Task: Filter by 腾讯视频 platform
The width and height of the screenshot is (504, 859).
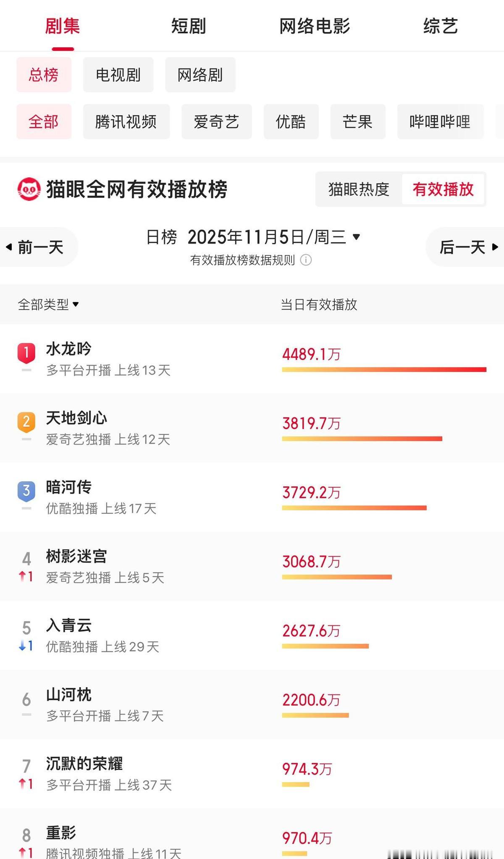Action: 126,122
